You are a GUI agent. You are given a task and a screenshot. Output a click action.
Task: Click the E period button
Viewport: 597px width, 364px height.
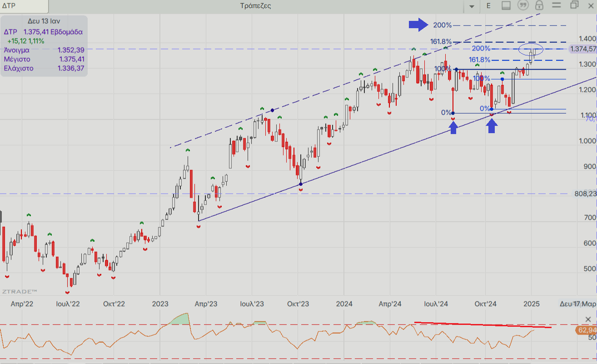[x=489, y=6]
